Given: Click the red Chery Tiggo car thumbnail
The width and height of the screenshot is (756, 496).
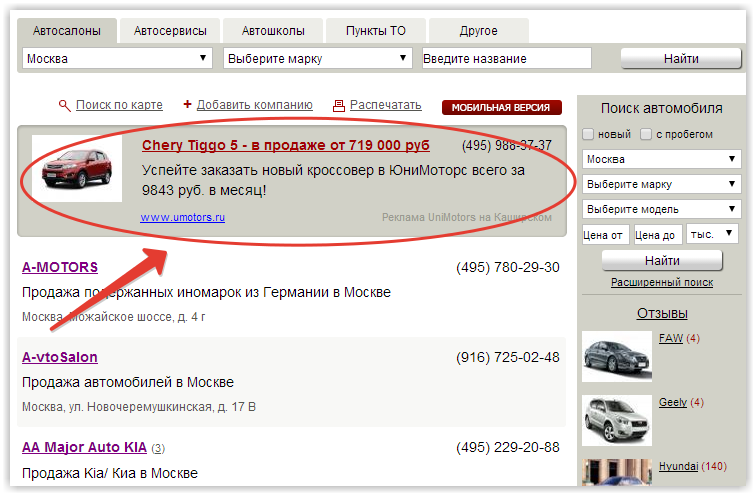Looking at the screenshot, I should pyautogui.click(x=77, y=168).
